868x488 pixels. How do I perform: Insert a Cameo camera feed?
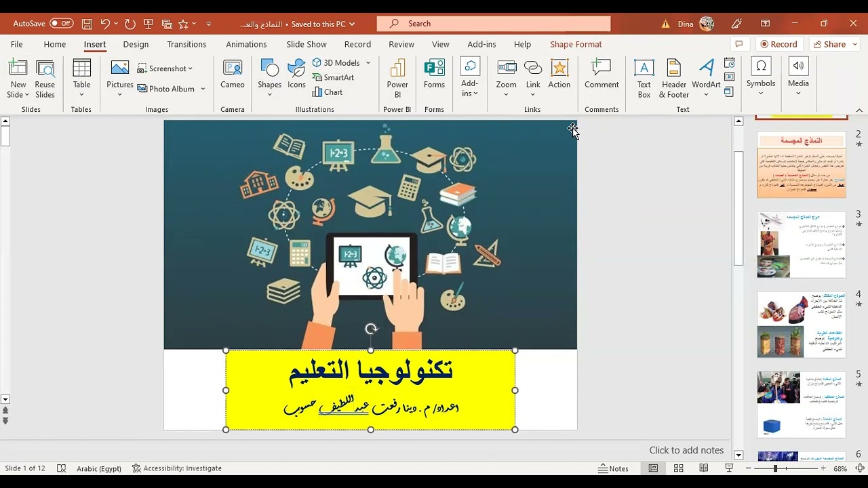coord(233,75)
